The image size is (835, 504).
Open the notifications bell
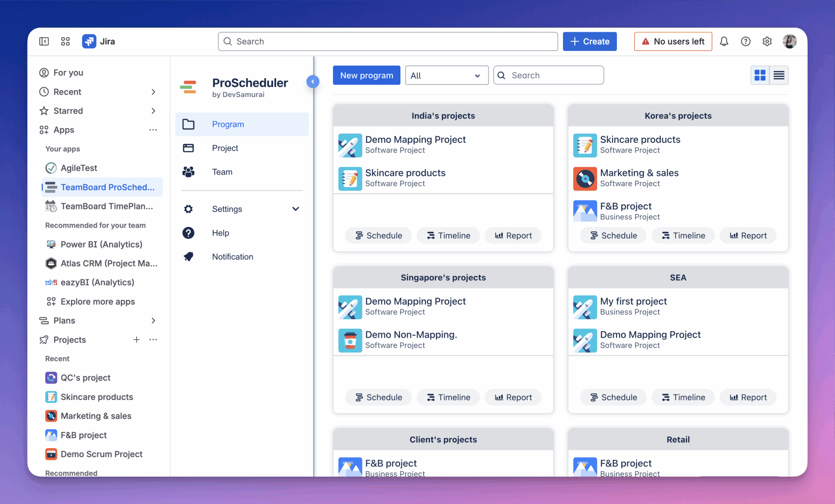pyautogui.click(x=724, y=41)
